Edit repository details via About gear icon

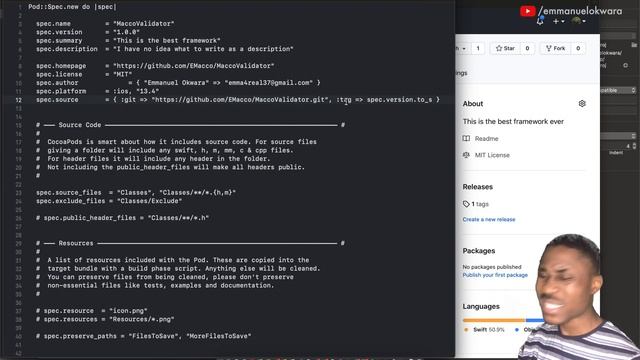582,104
